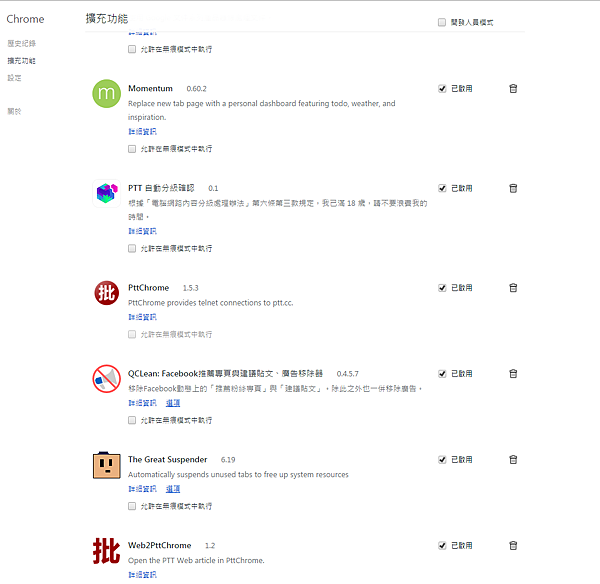This screenshot has height=584, width=600.
Task: Remove PTT 自動分級確認 via trash icon
Action: pyautogui.click(x=513, y=188)
